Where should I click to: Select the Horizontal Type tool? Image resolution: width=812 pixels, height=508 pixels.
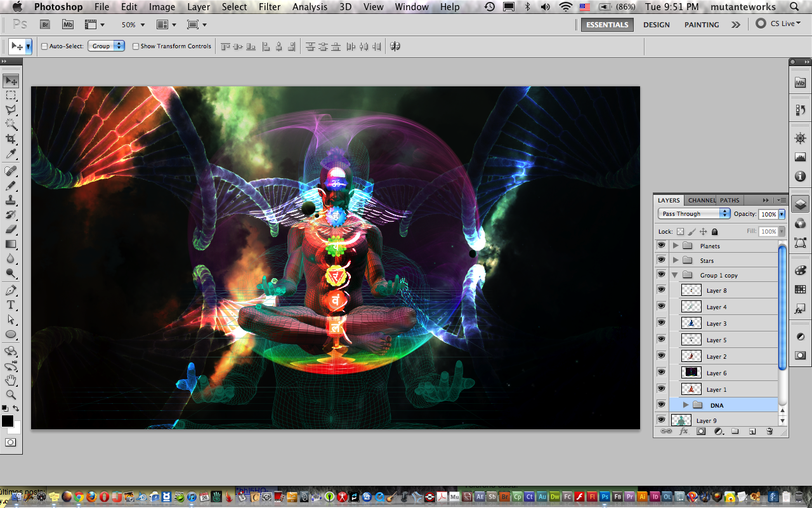11,305
